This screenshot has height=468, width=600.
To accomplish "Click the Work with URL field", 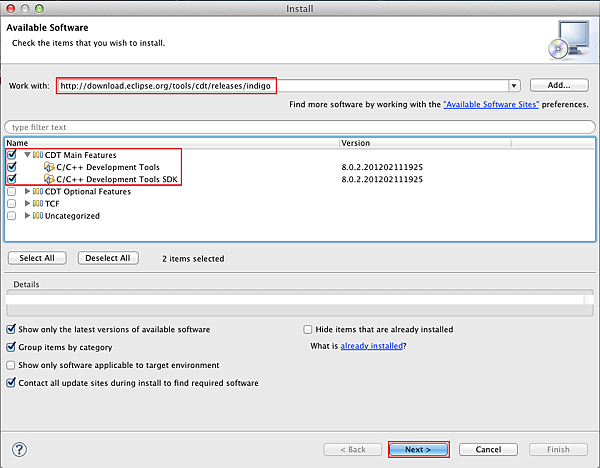I will pos(282,86).
